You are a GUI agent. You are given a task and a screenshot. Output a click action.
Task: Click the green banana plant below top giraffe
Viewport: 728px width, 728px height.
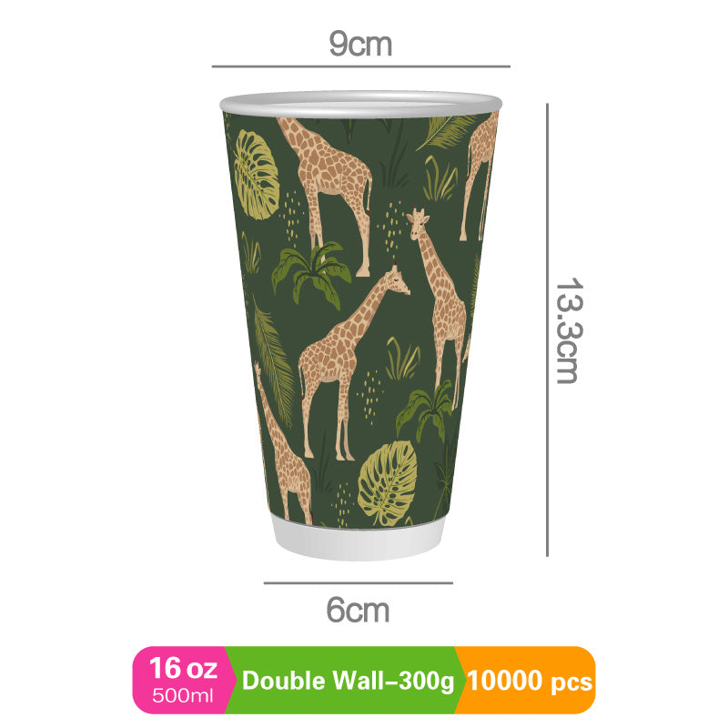pyautogui.click(x=311, y=274)
